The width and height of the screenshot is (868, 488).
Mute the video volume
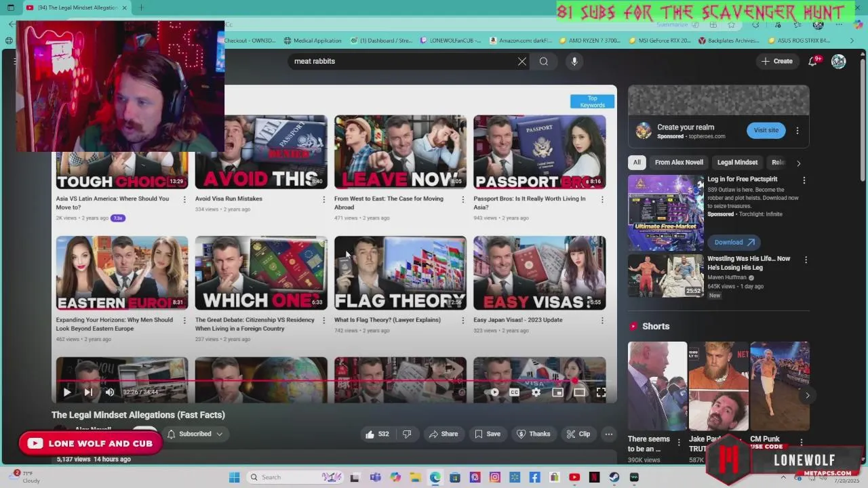pyautogui.click(x=110, y=392)
